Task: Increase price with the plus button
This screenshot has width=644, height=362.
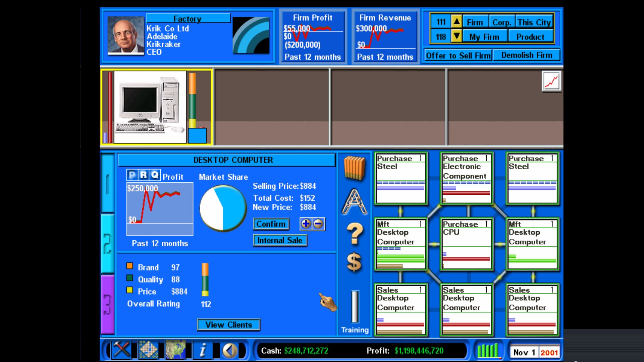Action: click(x=306, y=224)
